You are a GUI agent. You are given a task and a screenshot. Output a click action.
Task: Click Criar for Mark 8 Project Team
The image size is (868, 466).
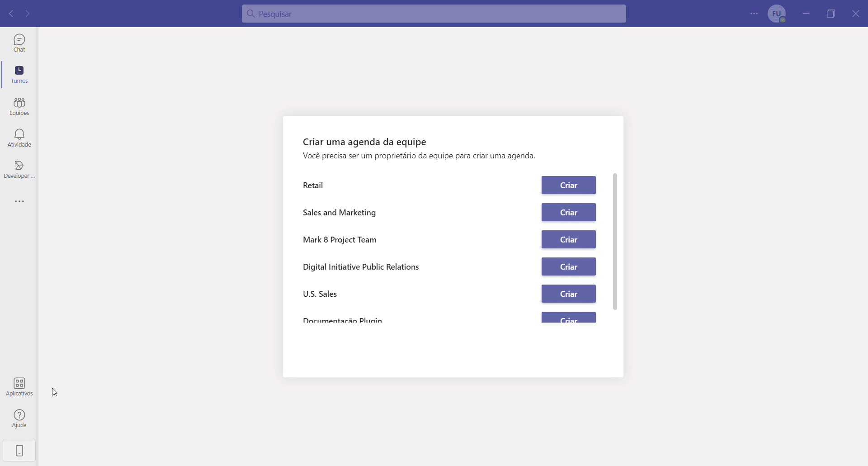[568, 239]
